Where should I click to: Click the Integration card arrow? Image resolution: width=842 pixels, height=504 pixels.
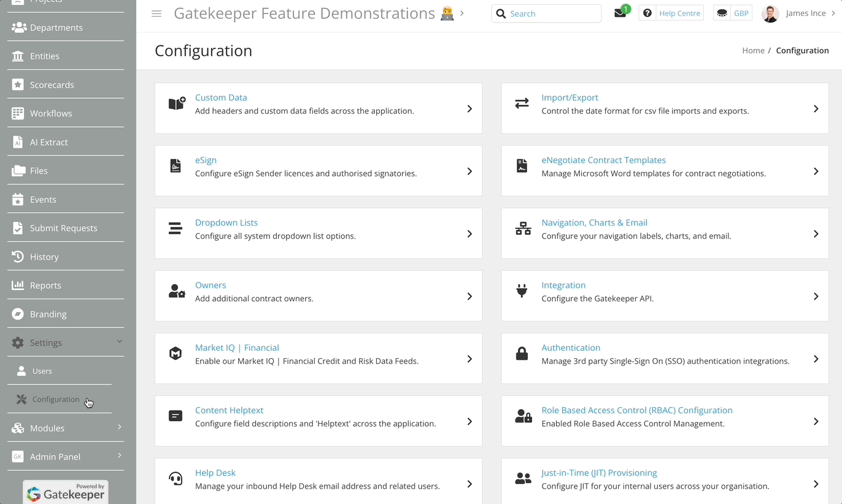click(x=816, y=296)
